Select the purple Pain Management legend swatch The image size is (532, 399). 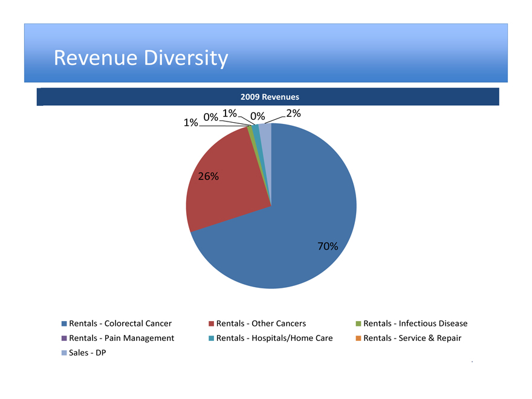(64, 338)
